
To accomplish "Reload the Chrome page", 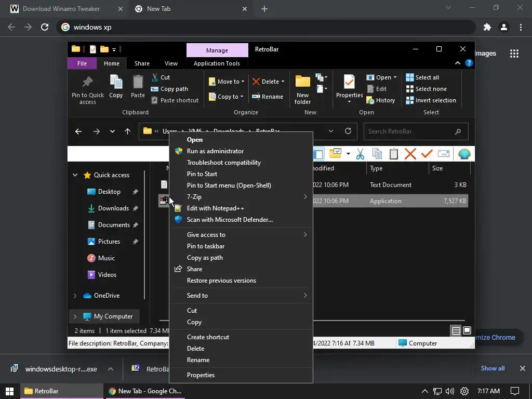I will pyautogui.click(x=45, y=27).
